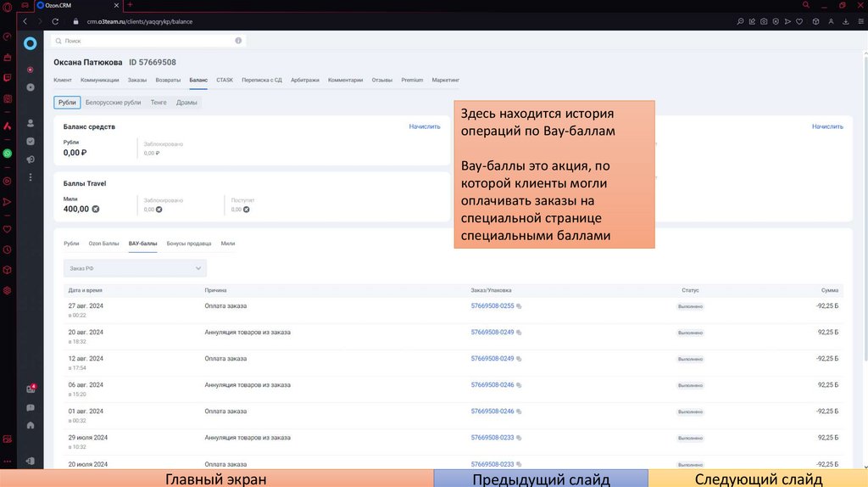This screenshot has height=487, width=868.
Task: Click the info icon inside the Поиск field
Action: tap(238, 41)
